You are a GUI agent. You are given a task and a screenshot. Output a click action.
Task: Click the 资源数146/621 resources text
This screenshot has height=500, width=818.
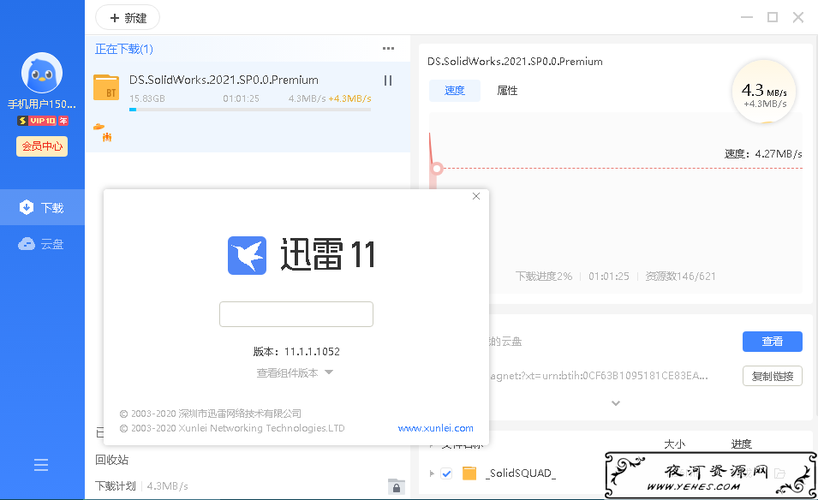[x=680, y=276]
